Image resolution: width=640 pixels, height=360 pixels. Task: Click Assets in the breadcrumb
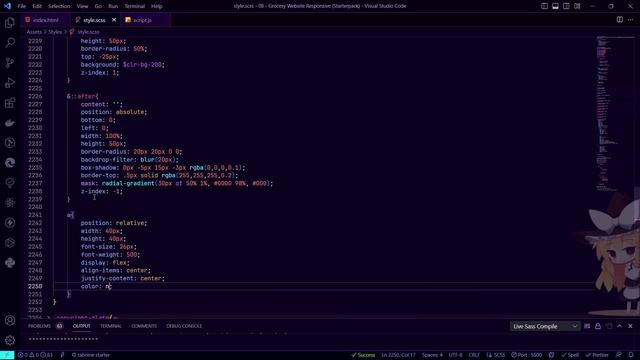(34, 32)
